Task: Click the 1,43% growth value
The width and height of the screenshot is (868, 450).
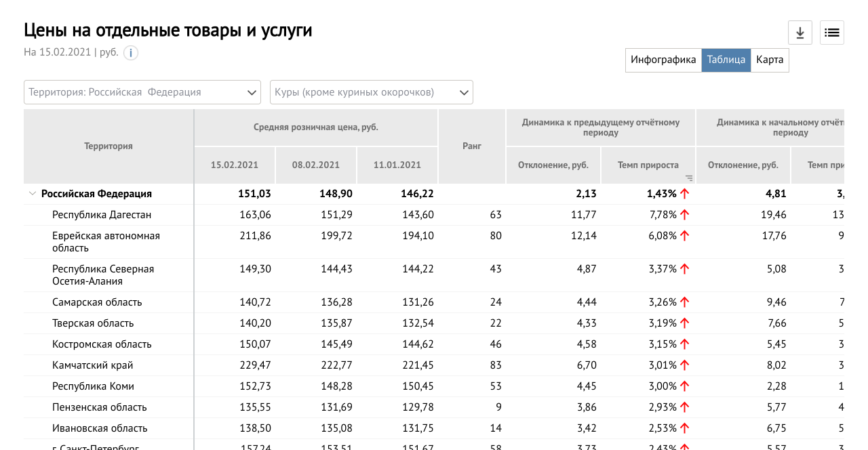Action: pos(663,194)
